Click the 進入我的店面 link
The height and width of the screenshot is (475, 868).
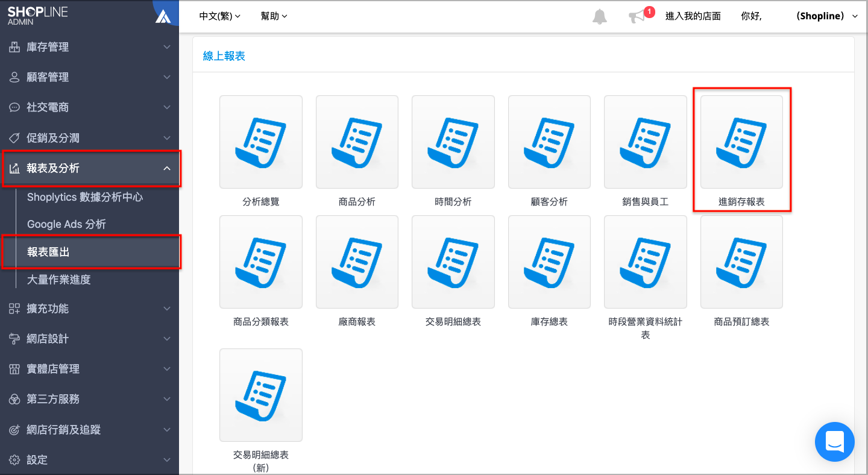[x=693, y=16]
